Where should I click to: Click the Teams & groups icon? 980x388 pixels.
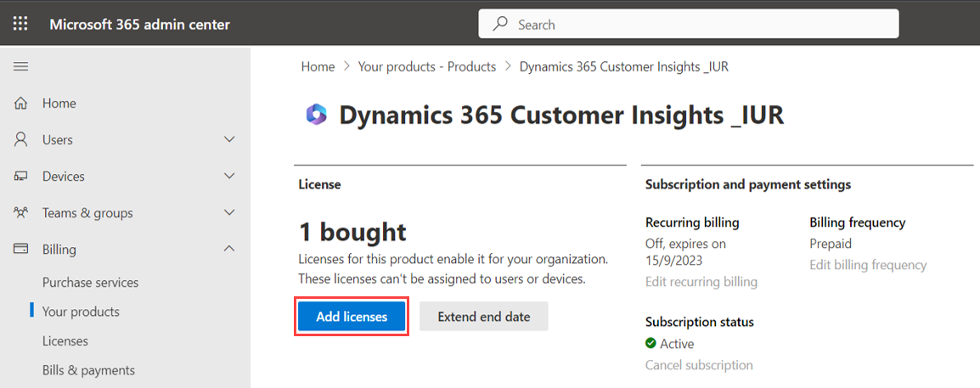[21, 213]
